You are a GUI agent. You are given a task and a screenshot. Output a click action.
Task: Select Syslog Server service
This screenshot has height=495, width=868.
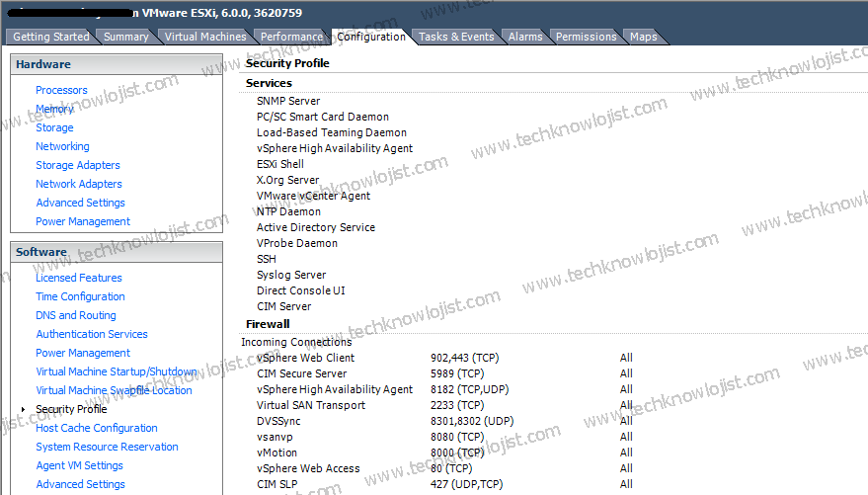click(x=291, y=275)
